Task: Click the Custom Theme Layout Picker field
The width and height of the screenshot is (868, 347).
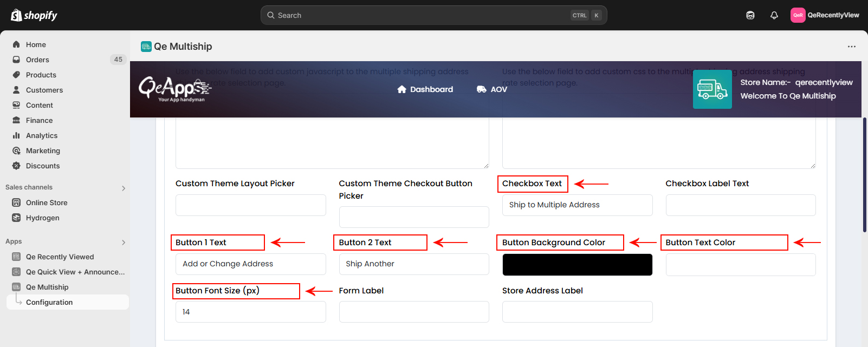Action: click(251, 205)
